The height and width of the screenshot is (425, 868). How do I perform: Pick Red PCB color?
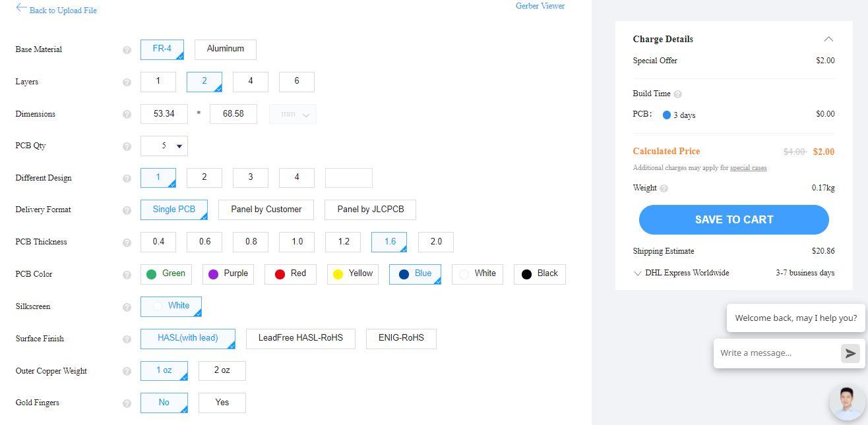click(x=290, y=274)
